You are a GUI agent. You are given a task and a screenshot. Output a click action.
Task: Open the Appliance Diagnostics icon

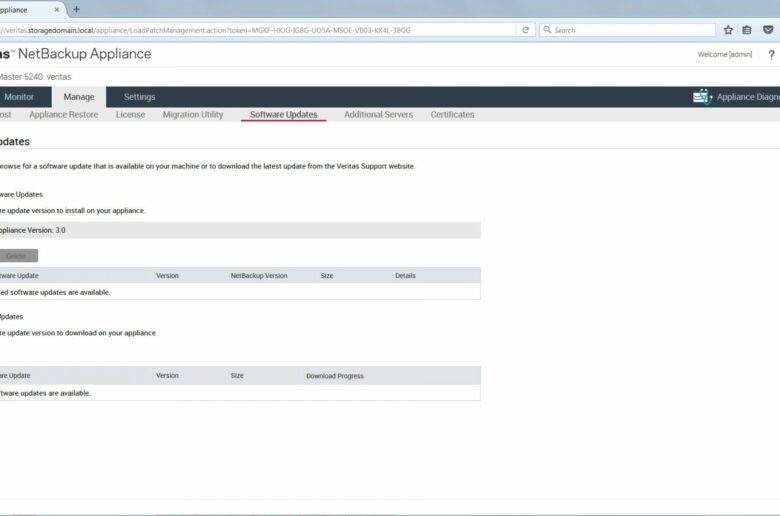[x=702, y=97]
